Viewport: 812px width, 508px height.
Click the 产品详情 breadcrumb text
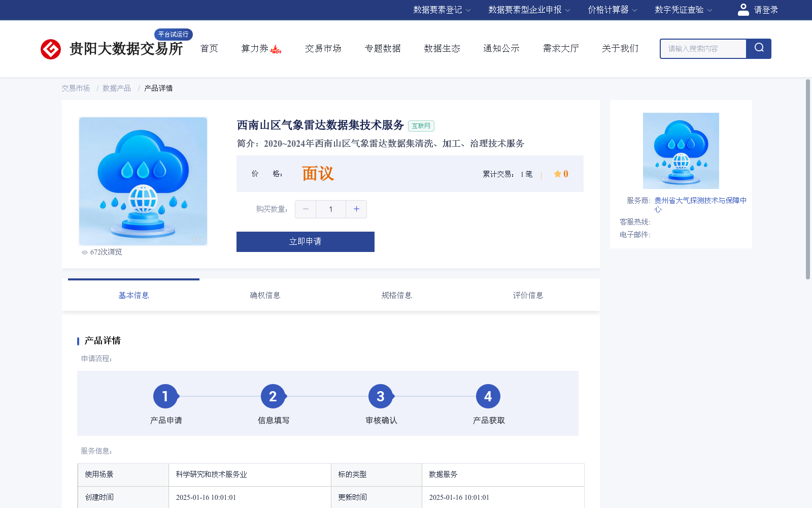point(158,88)
